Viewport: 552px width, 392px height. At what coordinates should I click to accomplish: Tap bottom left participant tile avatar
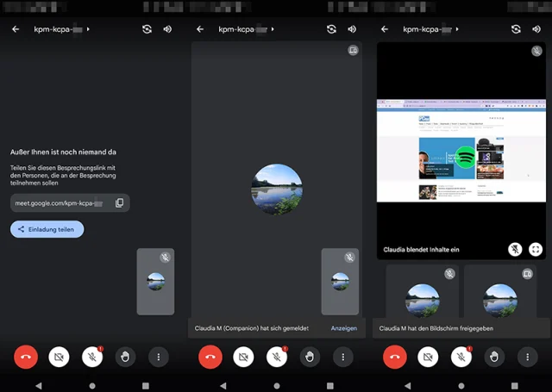423,301
